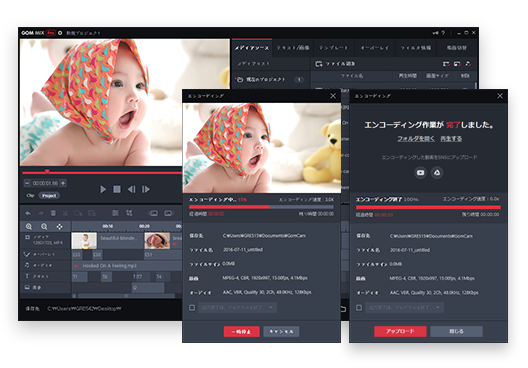Open the post-encoding action dropdown in completed dialog
This screenshot has height=368, width=528.
[x=405, y=307]
